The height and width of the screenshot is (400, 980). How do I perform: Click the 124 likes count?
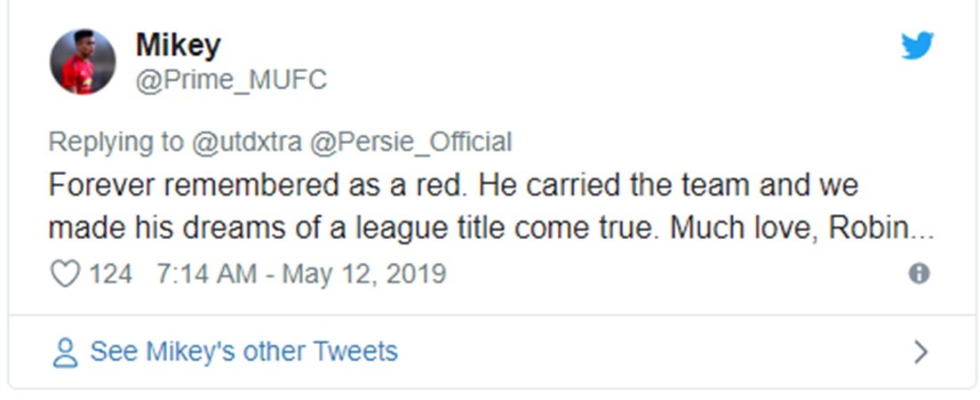110,273
